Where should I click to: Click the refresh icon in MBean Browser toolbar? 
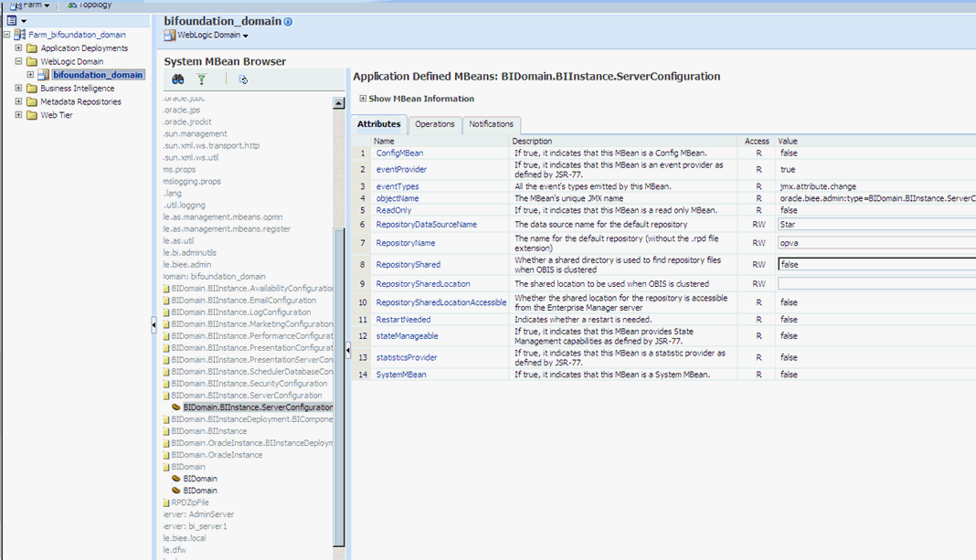tap(243, 79)
